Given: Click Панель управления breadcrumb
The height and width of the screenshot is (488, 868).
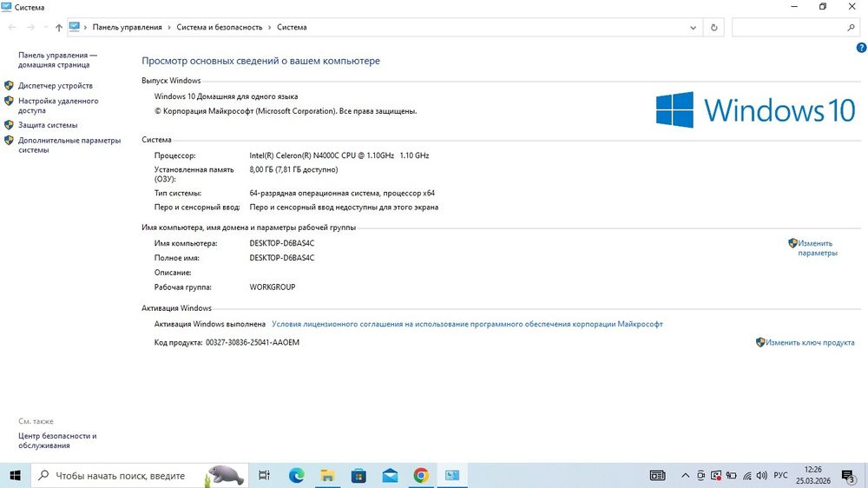Looking at the screenshot, I should (x=128, y=27).
